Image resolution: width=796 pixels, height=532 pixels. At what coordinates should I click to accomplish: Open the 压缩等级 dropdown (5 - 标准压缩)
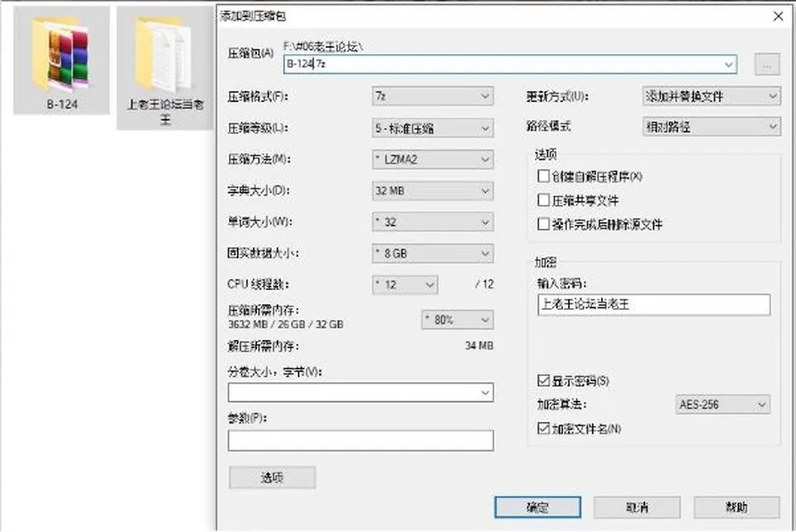pos(433,128)
